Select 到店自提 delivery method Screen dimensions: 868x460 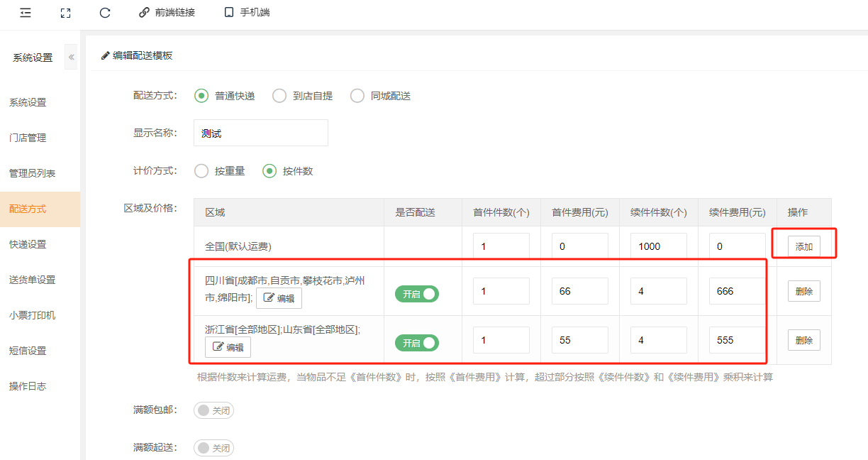tap(279, 96)
